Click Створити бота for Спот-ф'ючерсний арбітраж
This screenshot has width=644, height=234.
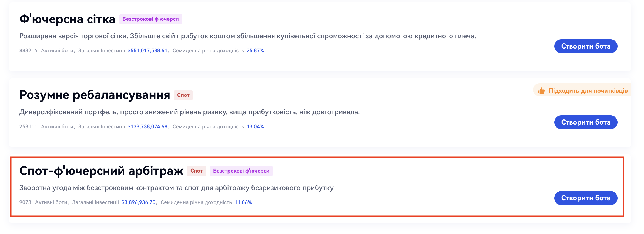tap(585, 198)
